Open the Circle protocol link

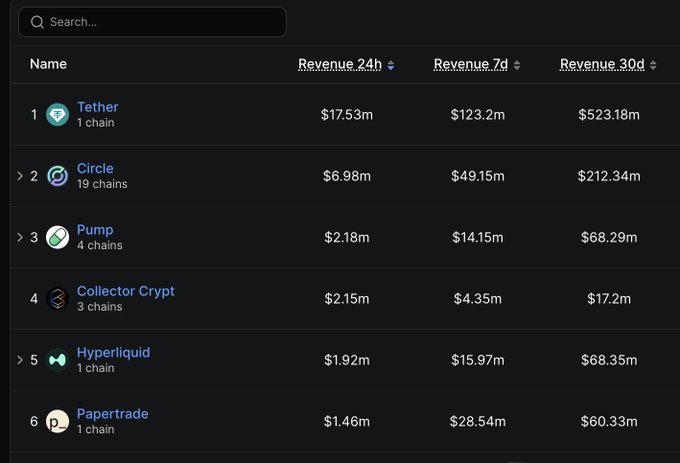coord(95,168)
